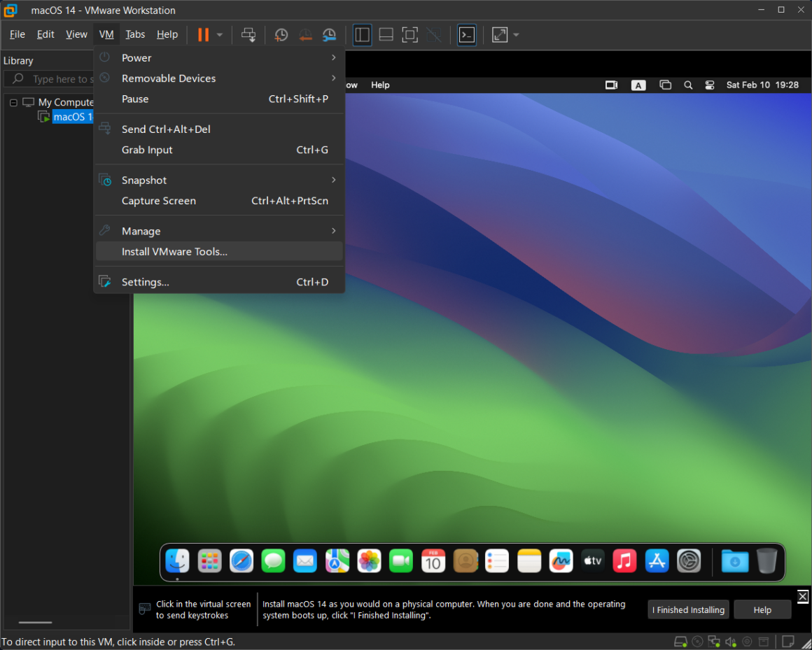Open the Edit menu
This screenshot has width=812, height=650.
coord(45,34)
